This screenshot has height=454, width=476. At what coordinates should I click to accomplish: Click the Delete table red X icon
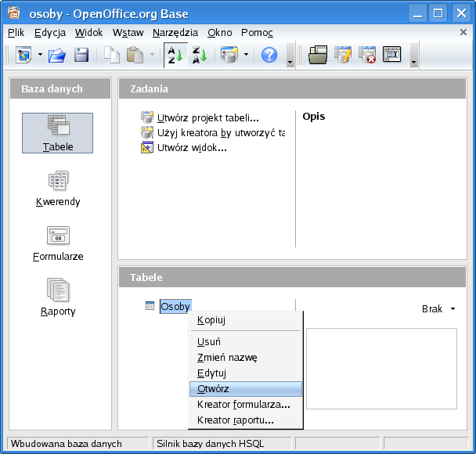tap(367, 55)
